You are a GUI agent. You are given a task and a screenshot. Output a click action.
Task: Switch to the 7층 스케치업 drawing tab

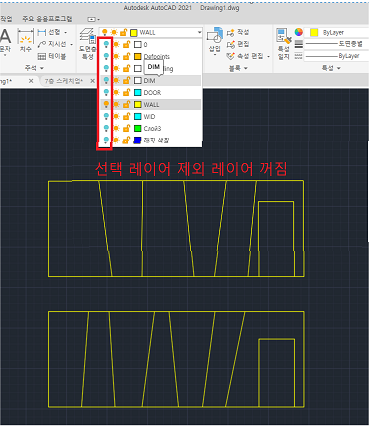pyautogui.click(x=63, y=81)
